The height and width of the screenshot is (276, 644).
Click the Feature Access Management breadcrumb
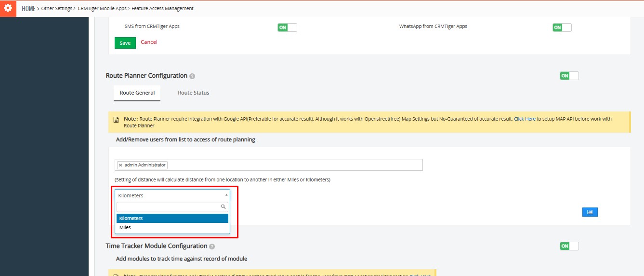tap(163, 9)
